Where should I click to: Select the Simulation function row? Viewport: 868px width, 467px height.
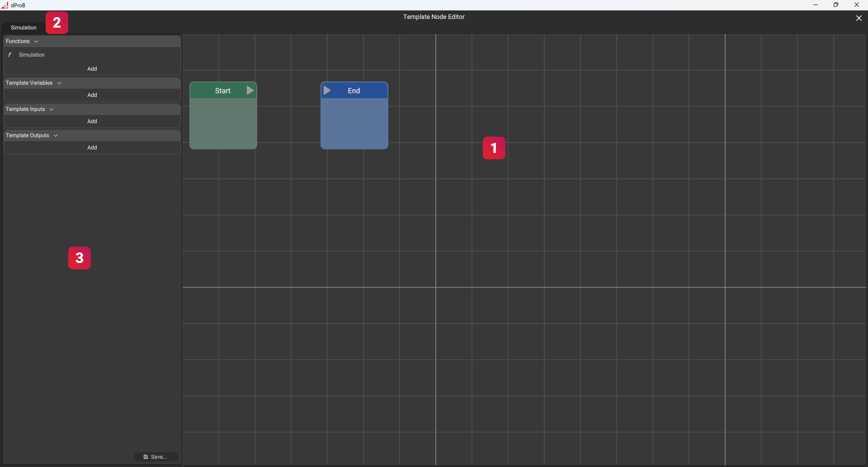(92, 55)
